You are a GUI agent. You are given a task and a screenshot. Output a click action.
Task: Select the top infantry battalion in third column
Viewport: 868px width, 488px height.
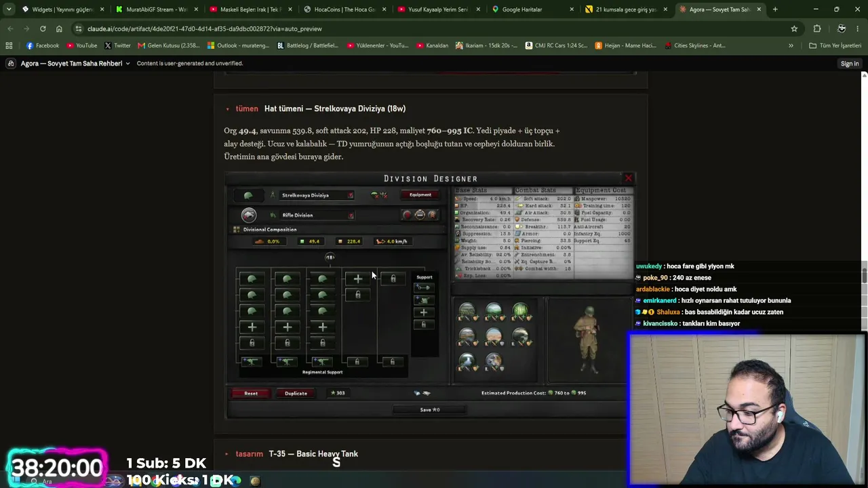pos(322,279)
